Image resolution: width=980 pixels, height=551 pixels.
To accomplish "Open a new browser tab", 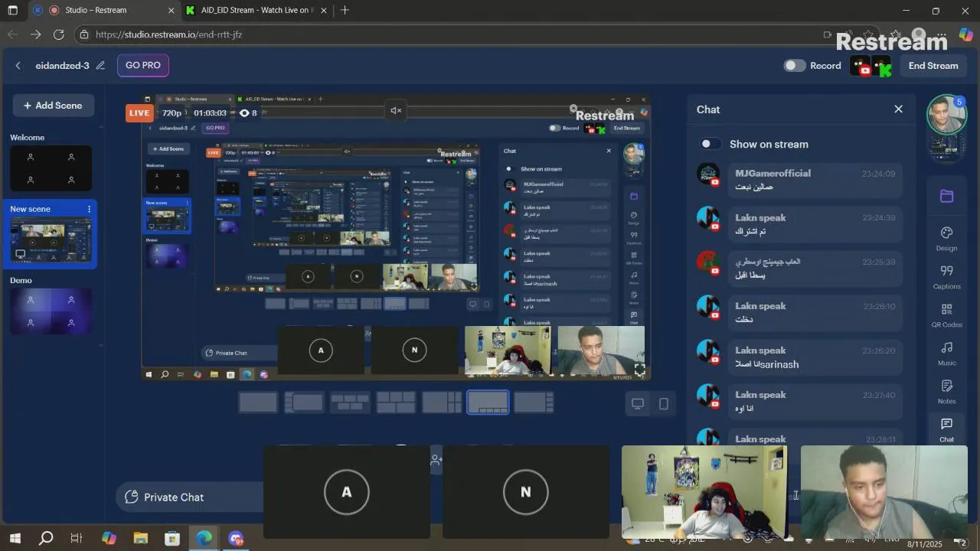I will (345, 10).
